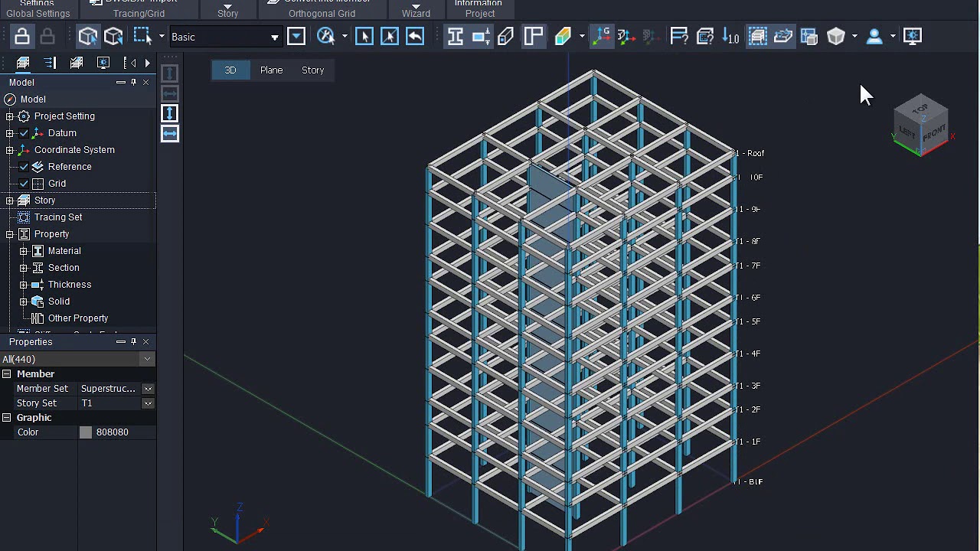Click the Global Settings ribbon group label
This screenshot has width=980, height=551.
tap(38, 14)
